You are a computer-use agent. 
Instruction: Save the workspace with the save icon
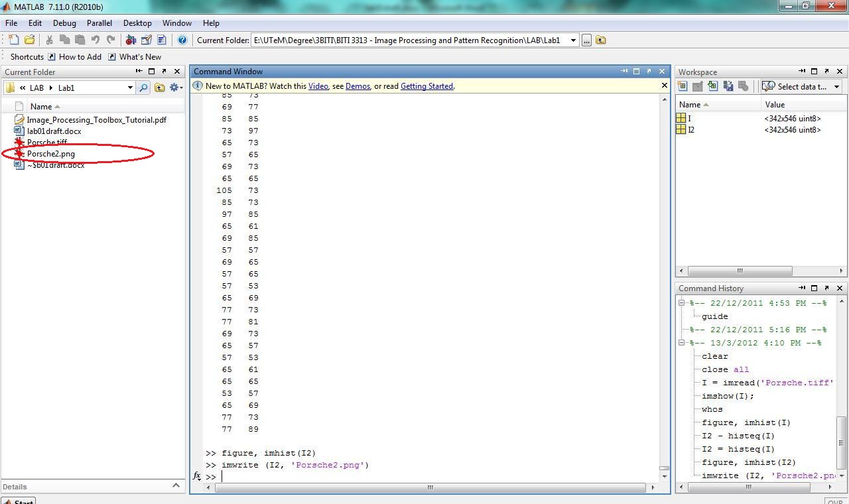point(727,86)
